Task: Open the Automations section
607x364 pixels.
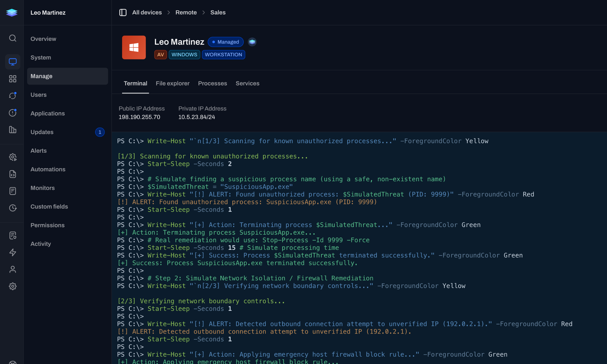Action: coord(68,169)
